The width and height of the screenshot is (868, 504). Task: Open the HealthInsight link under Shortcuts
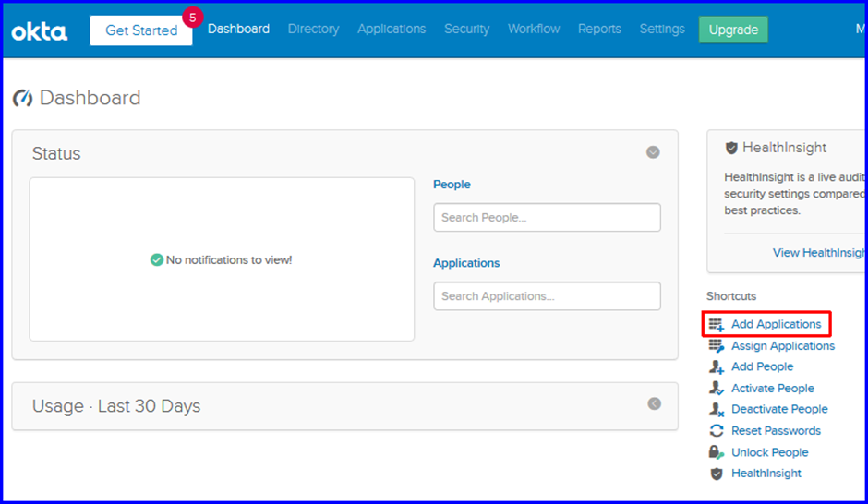coord(766,474)
